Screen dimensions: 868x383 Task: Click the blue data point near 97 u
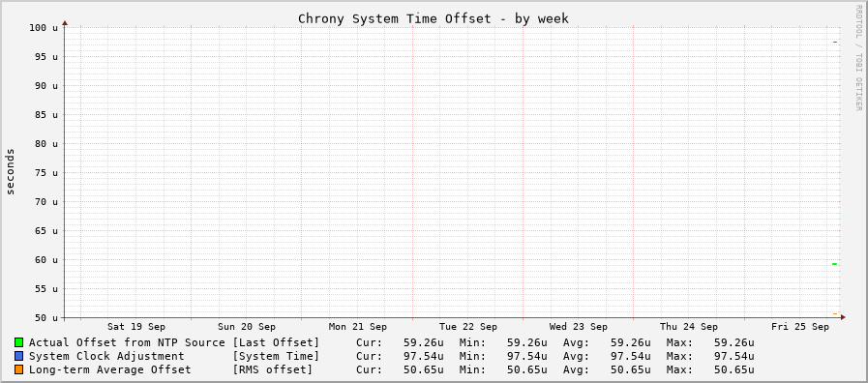pos(835,42)
